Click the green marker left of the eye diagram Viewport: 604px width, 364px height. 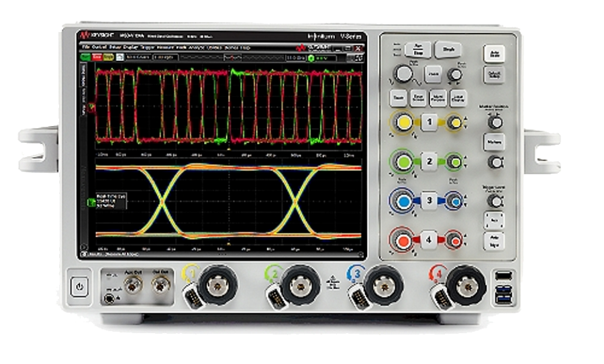click(91, 202)
